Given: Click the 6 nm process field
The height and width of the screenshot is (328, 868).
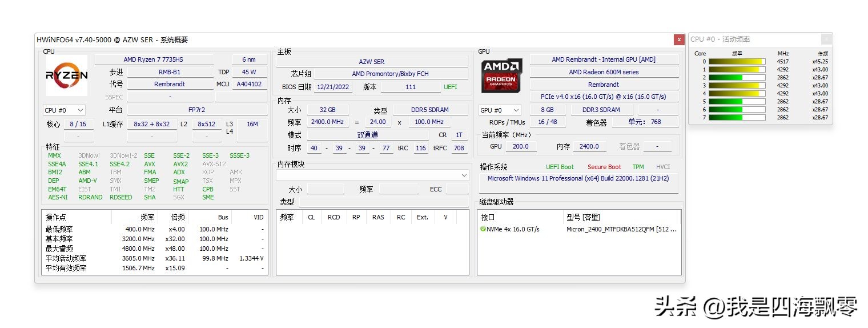Looking at the screenshot, I should click(x=249, y=59).
